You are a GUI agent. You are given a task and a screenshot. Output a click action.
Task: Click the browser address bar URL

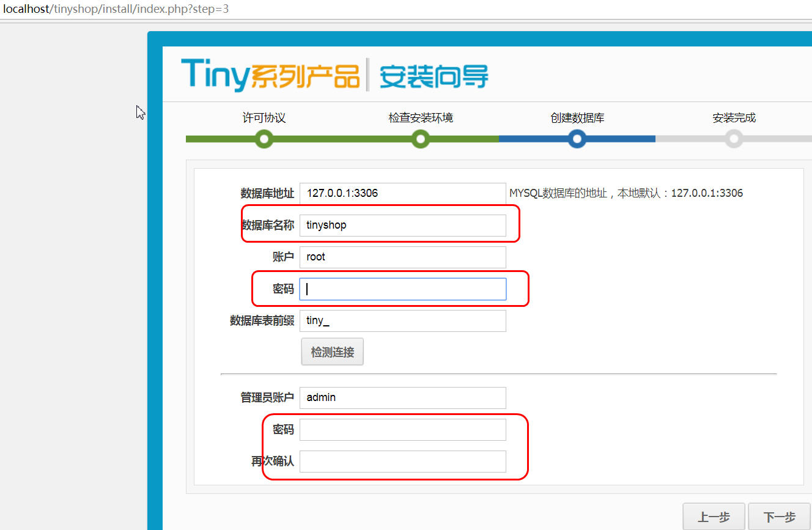point(116,9)
